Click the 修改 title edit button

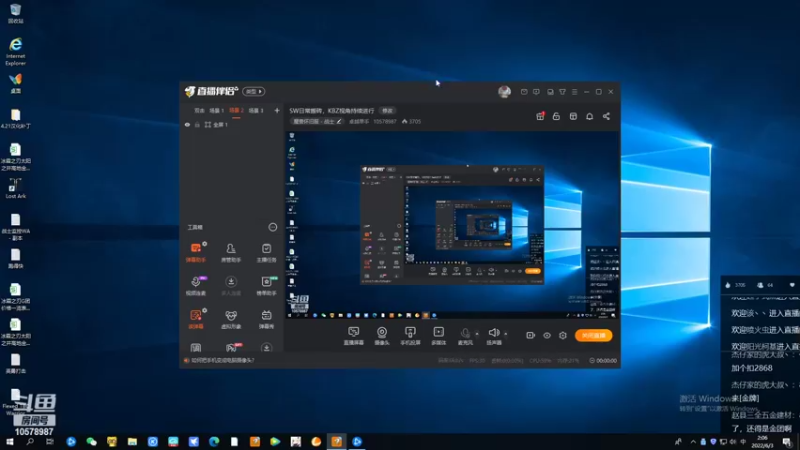coord(388,111)
